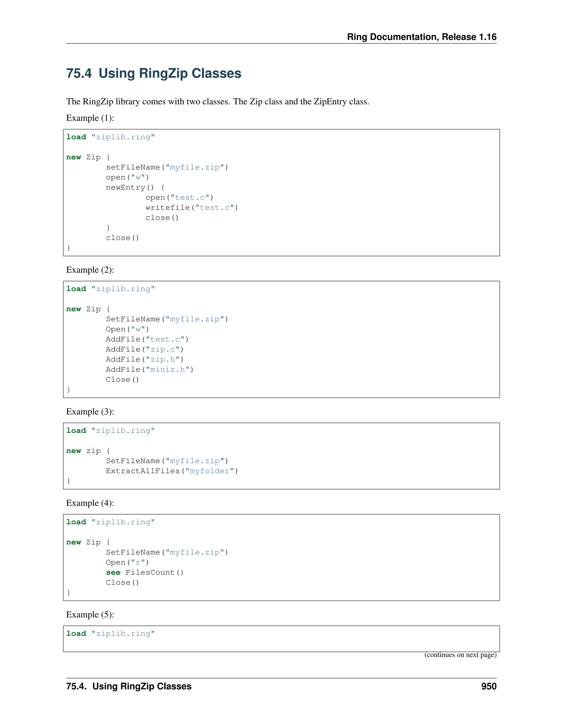This screenshot has width=563, height=728.
Task: Click the 'Example (2):' label
Action: click(90, 270)
